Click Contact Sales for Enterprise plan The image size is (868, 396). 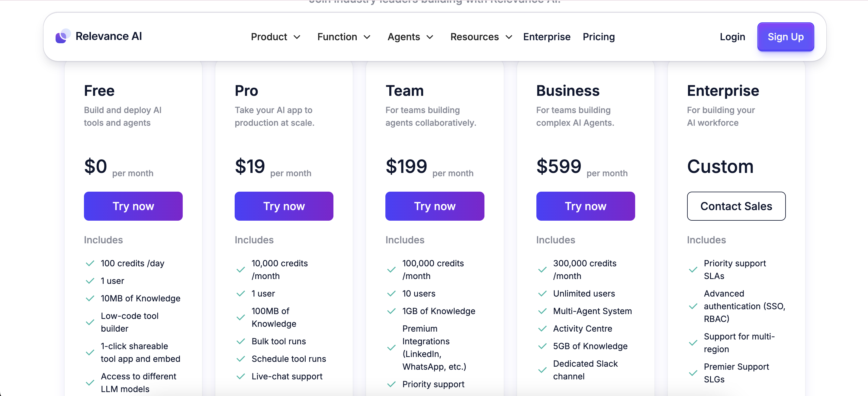736,206
